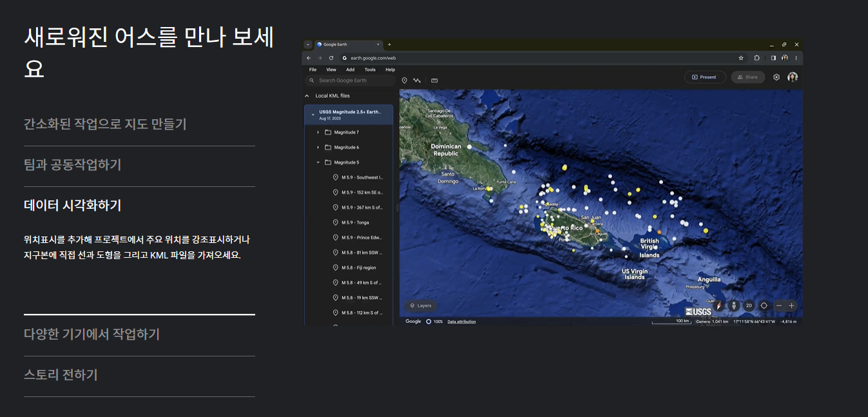Select placemark M 5.8 - 81 km SSW
The image size is (868, 417).
click(x=362, y=253)
